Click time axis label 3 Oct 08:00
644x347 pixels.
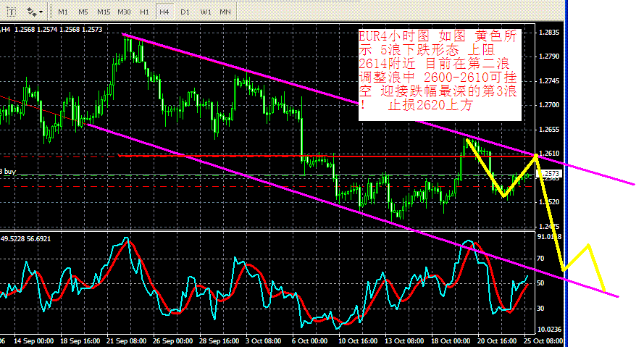coord(264,341)
